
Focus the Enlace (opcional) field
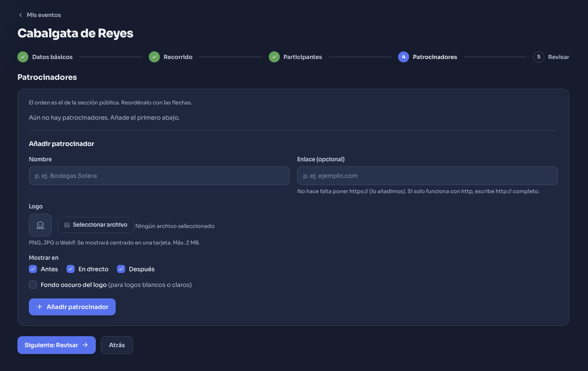click(427, 176)
